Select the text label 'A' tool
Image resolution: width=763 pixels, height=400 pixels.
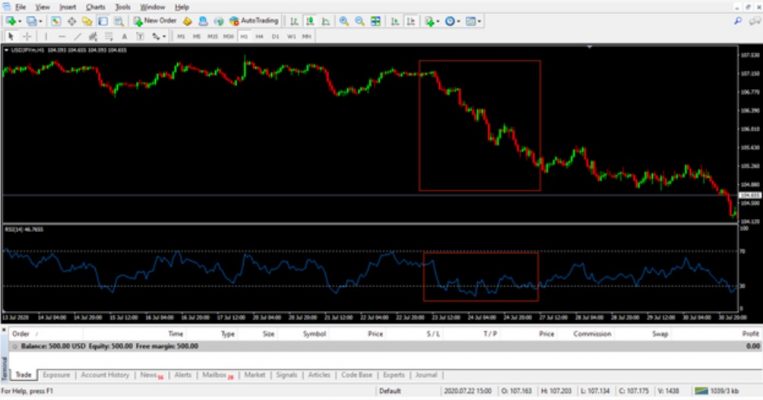[124, 36]
